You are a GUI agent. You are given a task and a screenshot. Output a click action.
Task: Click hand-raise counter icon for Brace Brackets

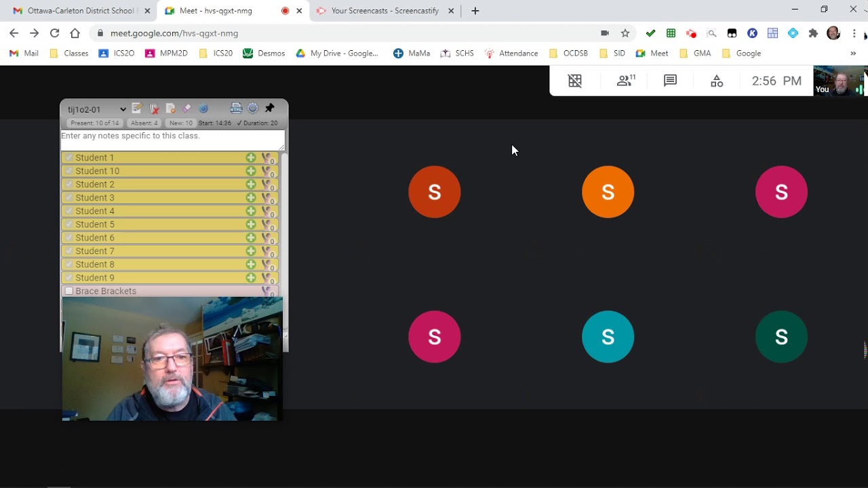pyautogui.click(x=269, y=291)
